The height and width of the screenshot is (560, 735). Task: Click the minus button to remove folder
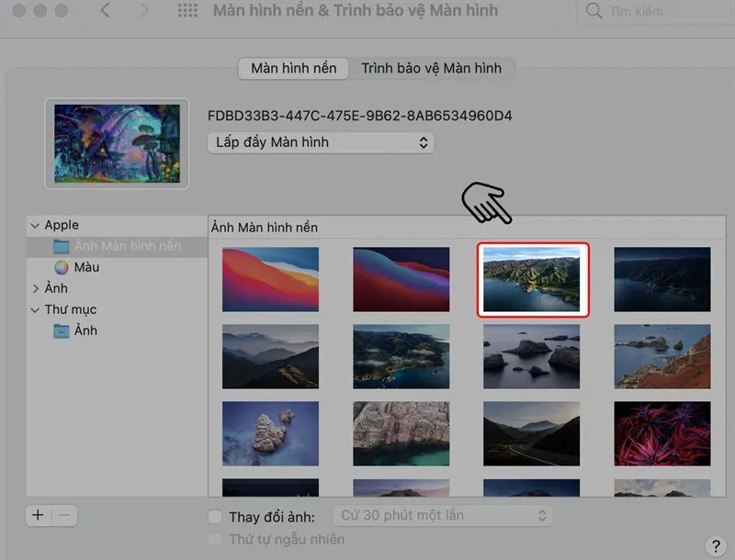click(63, 515)
